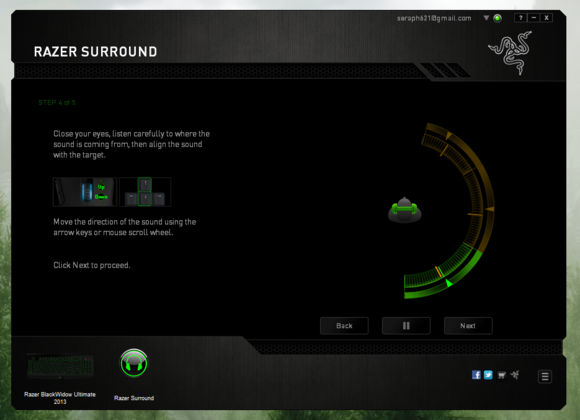This screenshot has width=580, height=420.
Task: Go to the next calibration step
Action: pos(468,326)
